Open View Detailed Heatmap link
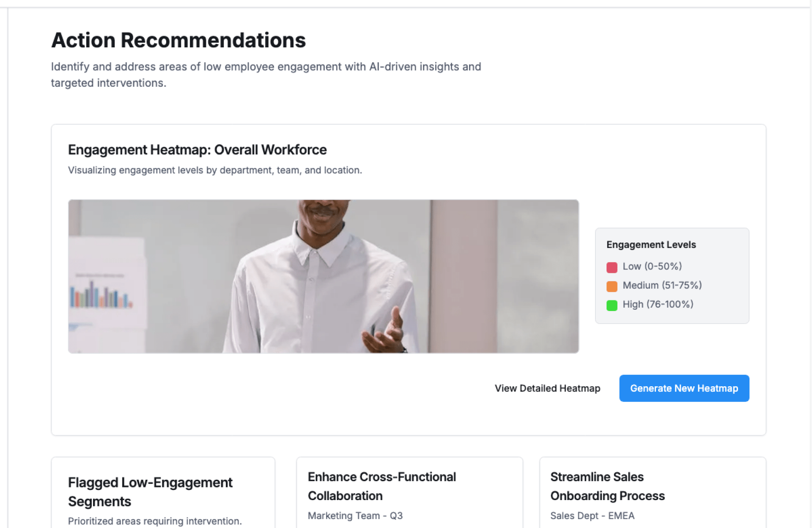Image resolution: width=812 pixels, height=528 pixels. 547,388
